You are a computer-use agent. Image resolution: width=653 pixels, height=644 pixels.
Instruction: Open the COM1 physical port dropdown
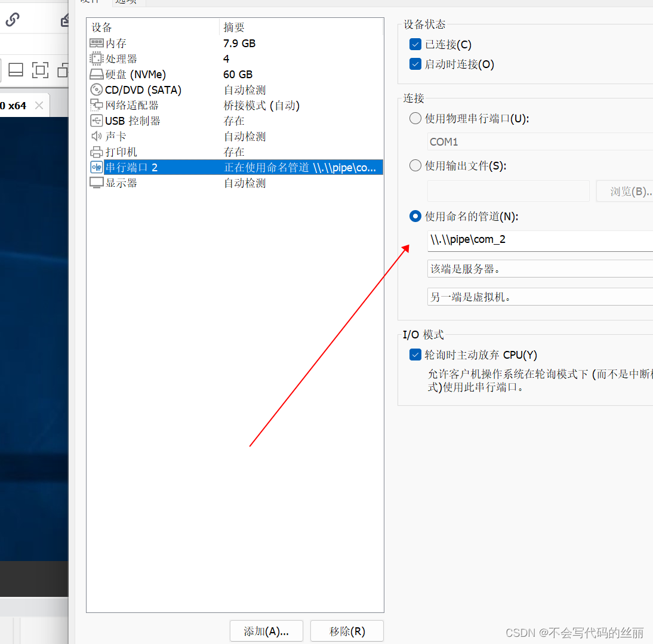[x=540, y=142]
